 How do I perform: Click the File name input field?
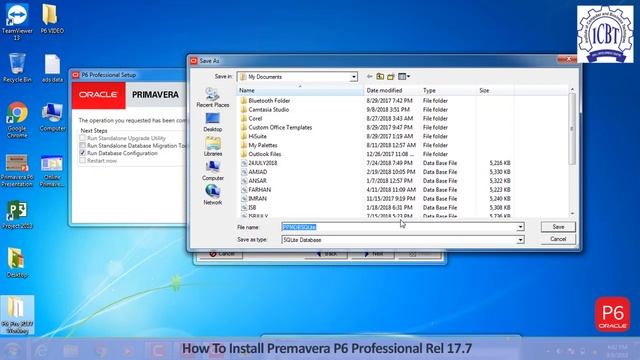coord(399,227)
